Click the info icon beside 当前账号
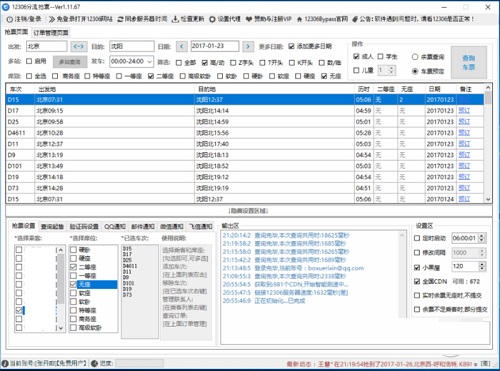The image size is (500, 371). click(5, 363)
